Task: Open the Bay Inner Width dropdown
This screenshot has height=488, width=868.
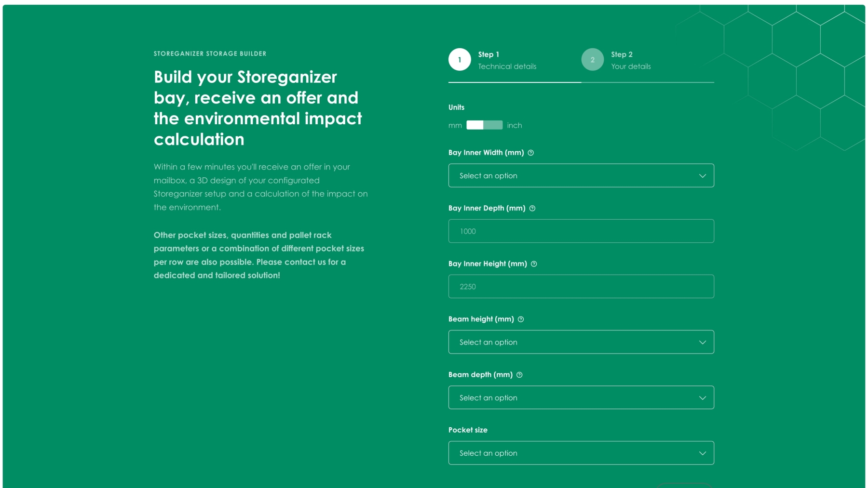Action: click(x=581, y=175)
